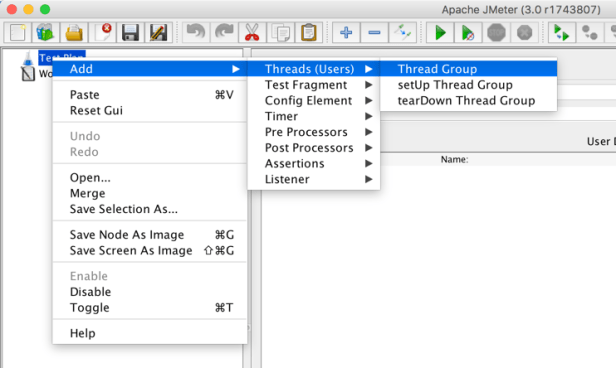The height and width of the screenshot is (368, 616).
Task: Expand the Assertions submenu
Action: [314, 163]
